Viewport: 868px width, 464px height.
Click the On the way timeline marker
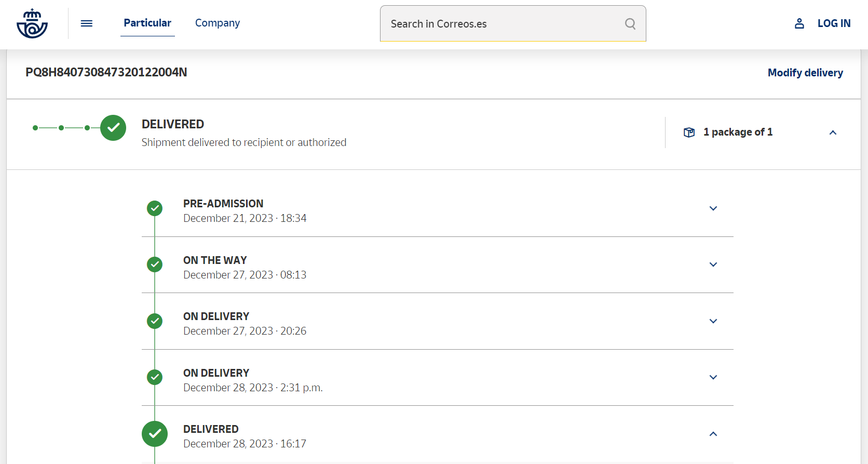tap(155, 264)
